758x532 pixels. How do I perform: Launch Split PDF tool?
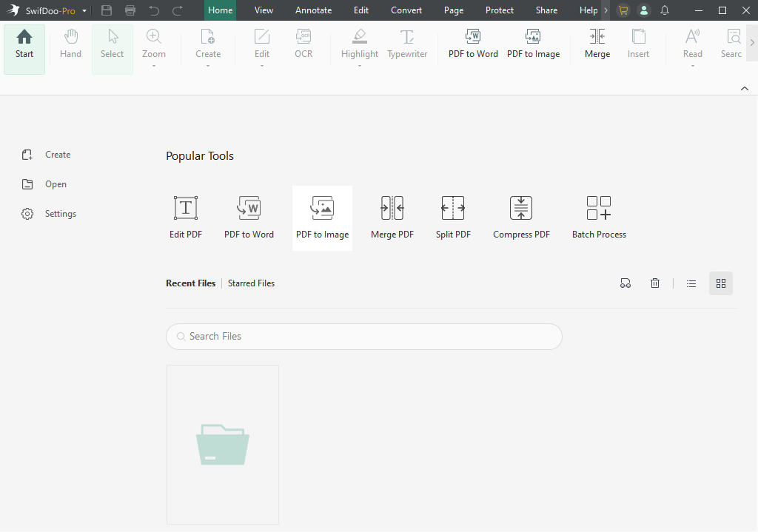[x=453, y=218]
